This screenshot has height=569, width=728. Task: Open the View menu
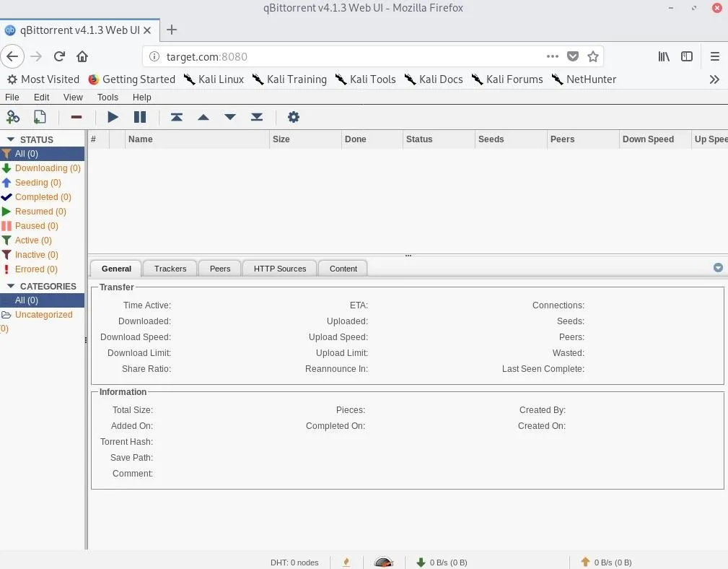click(73, 97)
